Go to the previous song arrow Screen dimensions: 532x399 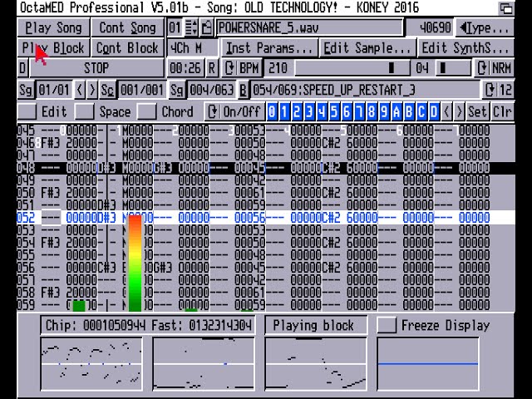tap(80, 90)
